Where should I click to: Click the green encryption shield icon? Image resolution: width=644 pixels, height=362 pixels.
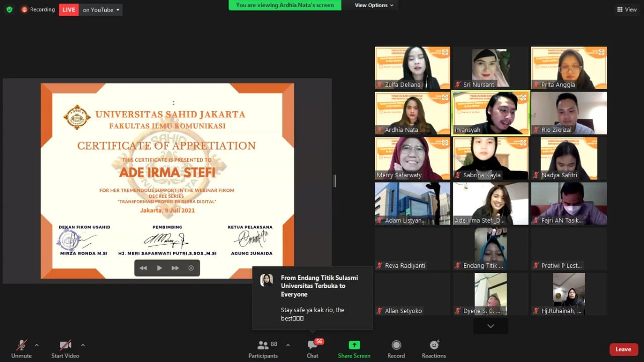[9, 10]
